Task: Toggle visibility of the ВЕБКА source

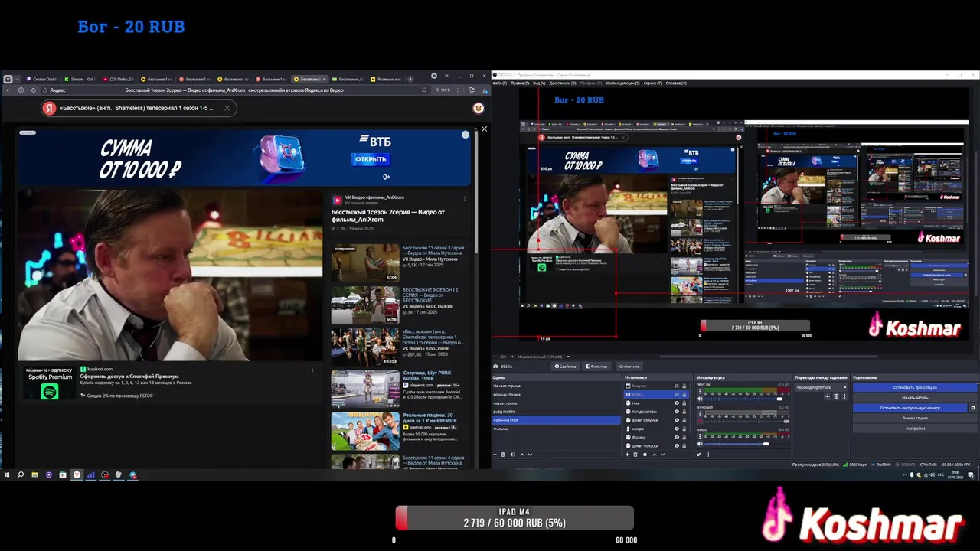Action: [x=677, y=394]
